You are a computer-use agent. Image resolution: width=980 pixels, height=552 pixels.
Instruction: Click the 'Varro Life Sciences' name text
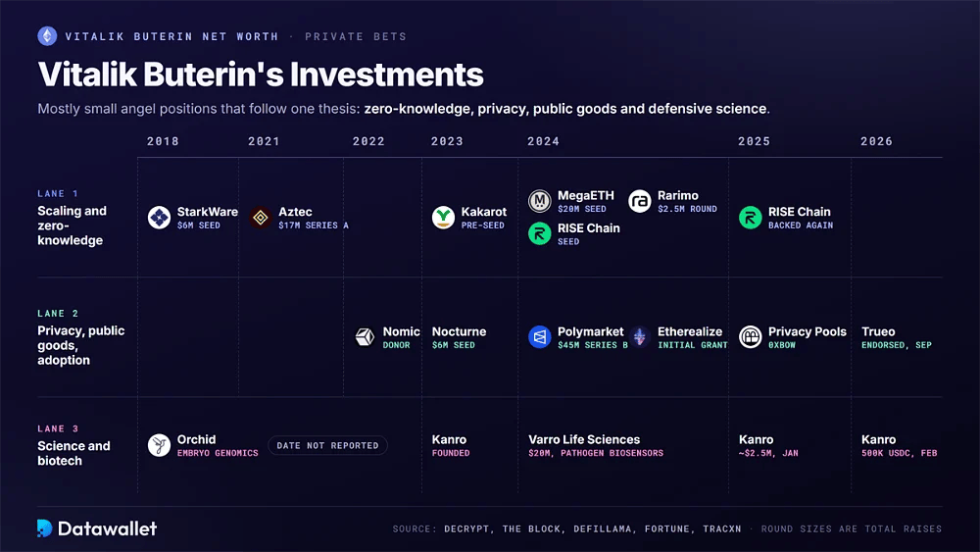pos(584,439)
